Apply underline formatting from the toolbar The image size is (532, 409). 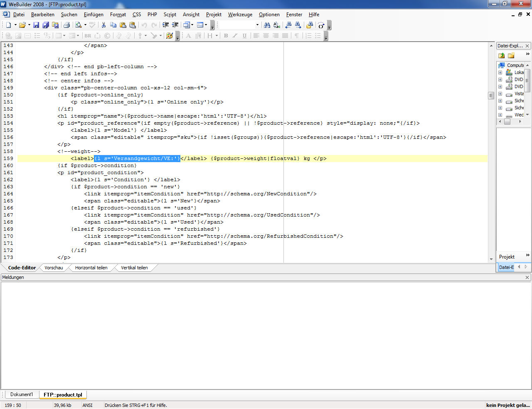coord(244,36)
